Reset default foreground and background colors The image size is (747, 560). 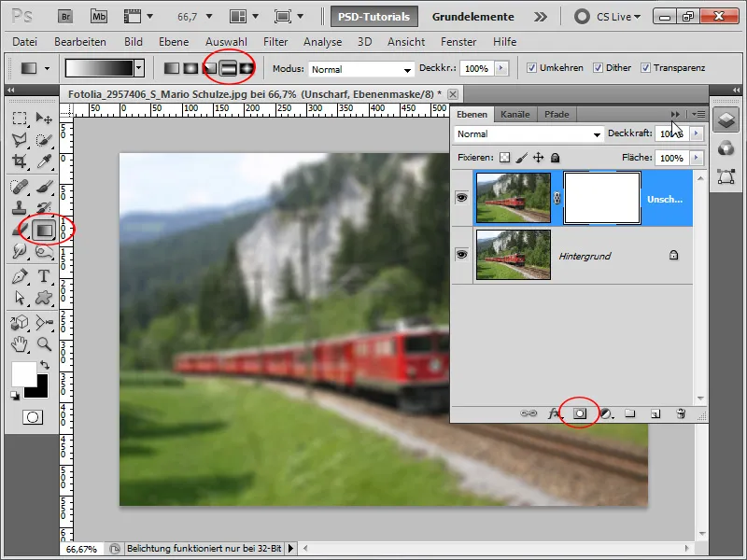click(x=15, y=395)
